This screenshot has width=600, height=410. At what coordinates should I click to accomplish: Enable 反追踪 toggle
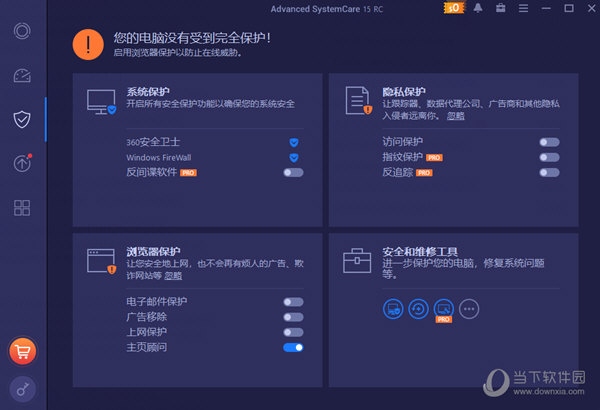549,173
